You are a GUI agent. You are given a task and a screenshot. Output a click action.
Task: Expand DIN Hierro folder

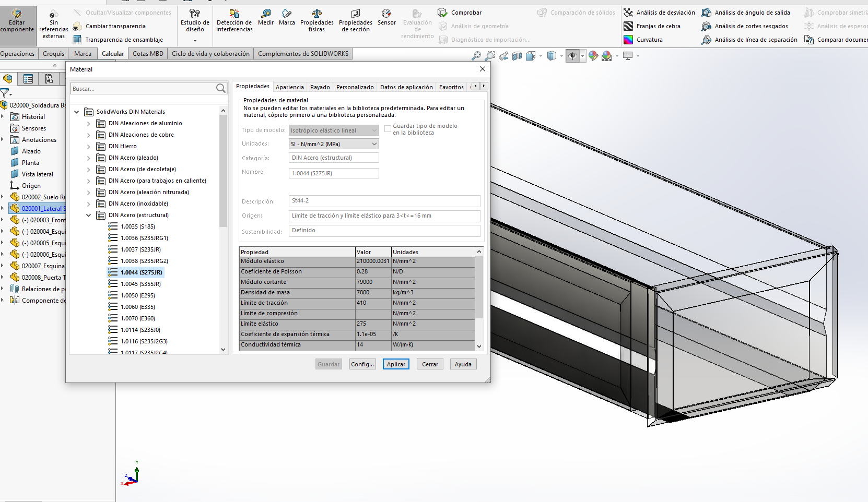coord(88,147)
